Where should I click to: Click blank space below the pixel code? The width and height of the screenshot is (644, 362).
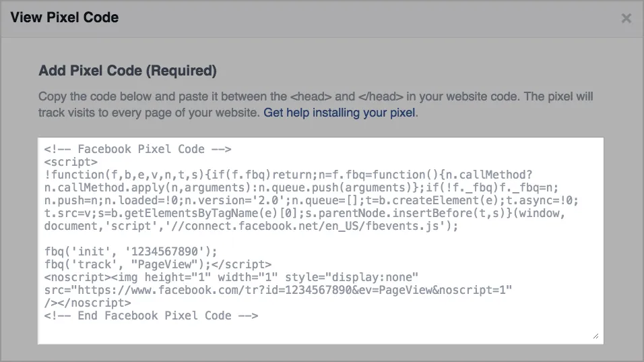(x=321, y=332)
